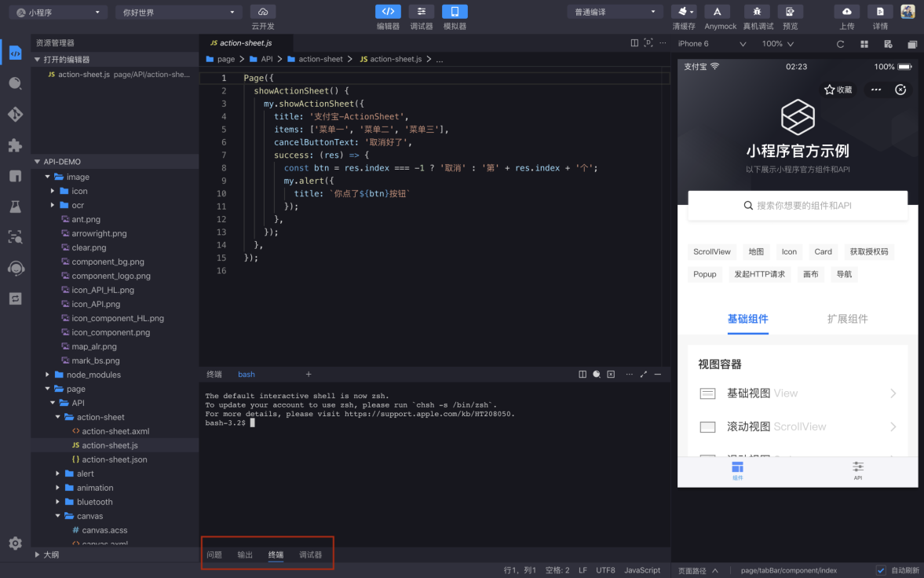Select the 调试器 tab in the bottom panel
This screenshot has height=578, width=924.
311,554
